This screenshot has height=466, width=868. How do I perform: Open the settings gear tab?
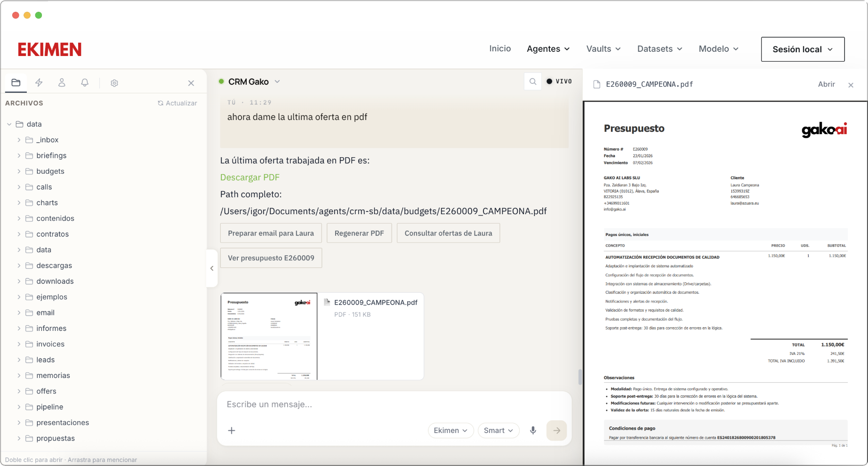click(x=114, y=83)
